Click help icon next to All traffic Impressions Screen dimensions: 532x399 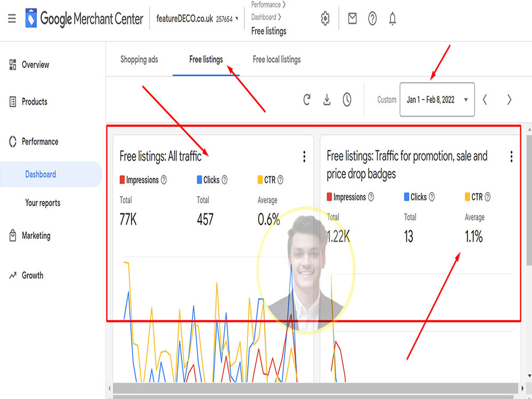(163, 180)
